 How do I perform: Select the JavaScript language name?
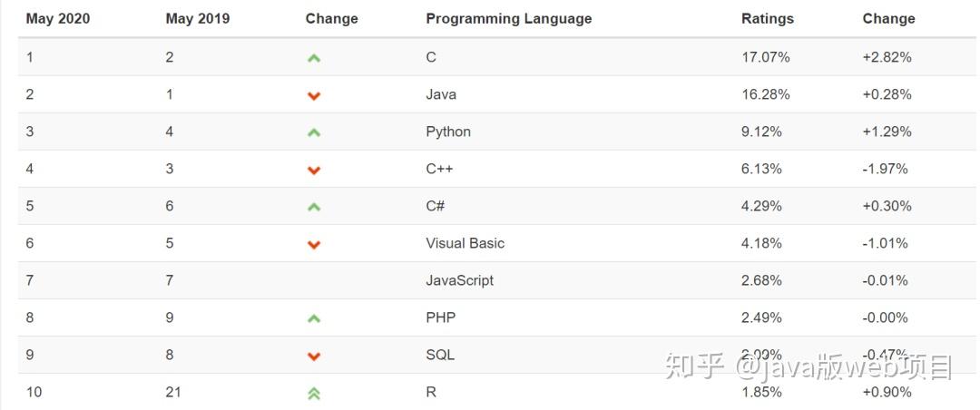[x=459, y=280]
